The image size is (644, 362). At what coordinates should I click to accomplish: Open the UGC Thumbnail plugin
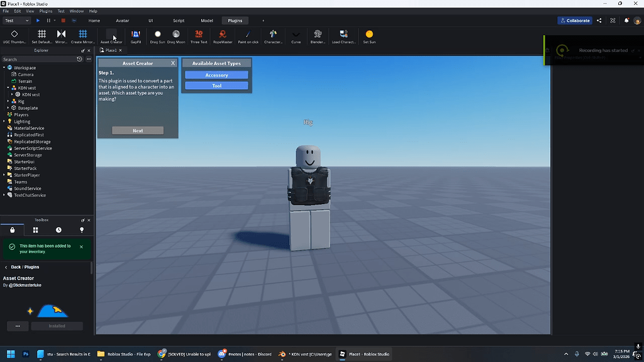[x=14, y=36]
